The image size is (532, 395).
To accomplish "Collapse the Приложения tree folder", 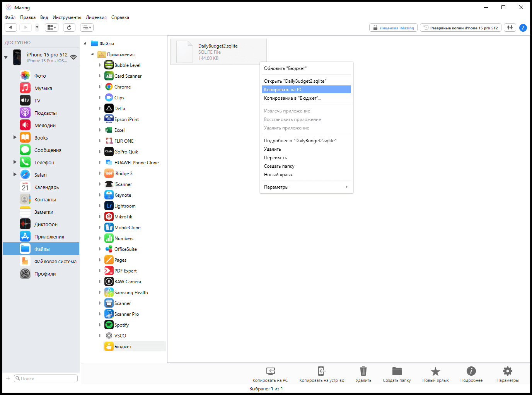I will point(92,54).
